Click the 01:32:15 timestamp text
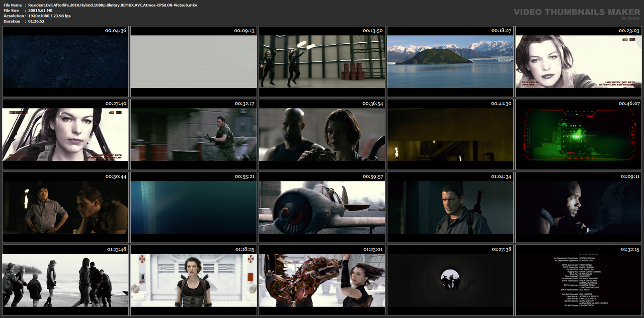644x318 pixels. tap(629, 250)
